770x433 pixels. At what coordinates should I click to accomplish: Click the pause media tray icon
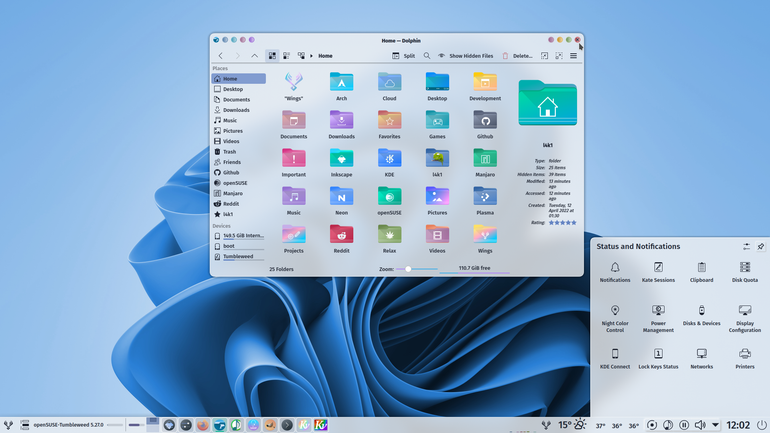[684, 425]
